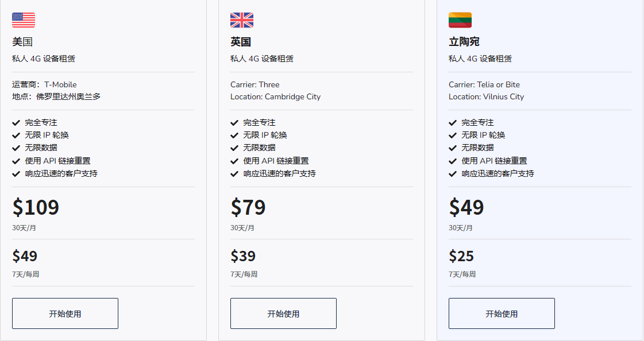
Task: Select the 美国 plan title
Action: pos(22,42)
